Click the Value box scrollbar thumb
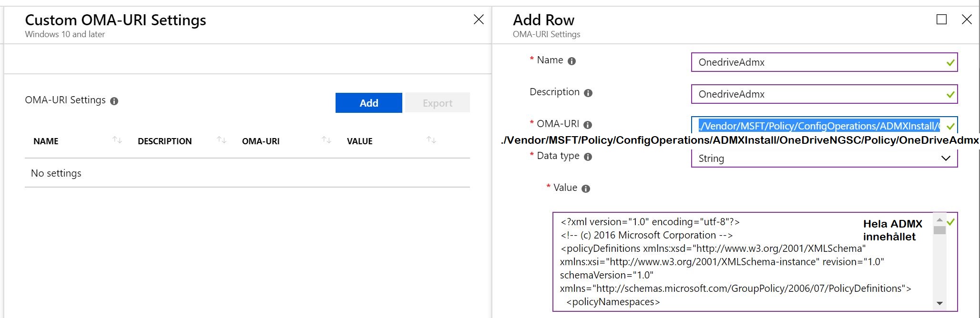 (939, 230)
